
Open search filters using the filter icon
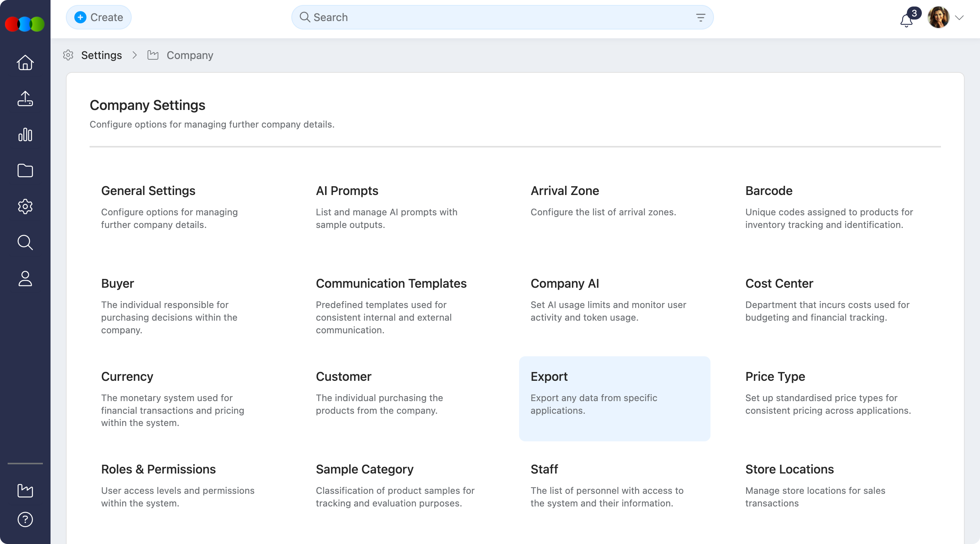[701, 17]
